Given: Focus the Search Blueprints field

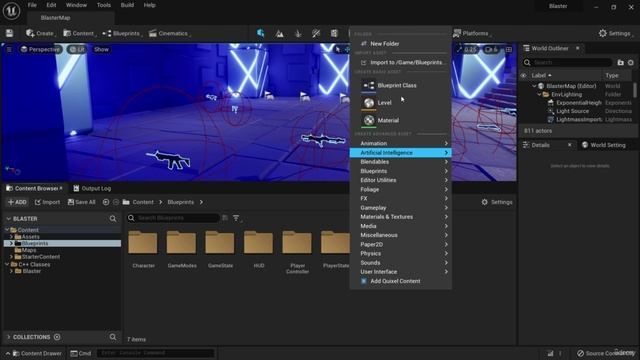Looking at the screenshot, I should click(173, 218).
